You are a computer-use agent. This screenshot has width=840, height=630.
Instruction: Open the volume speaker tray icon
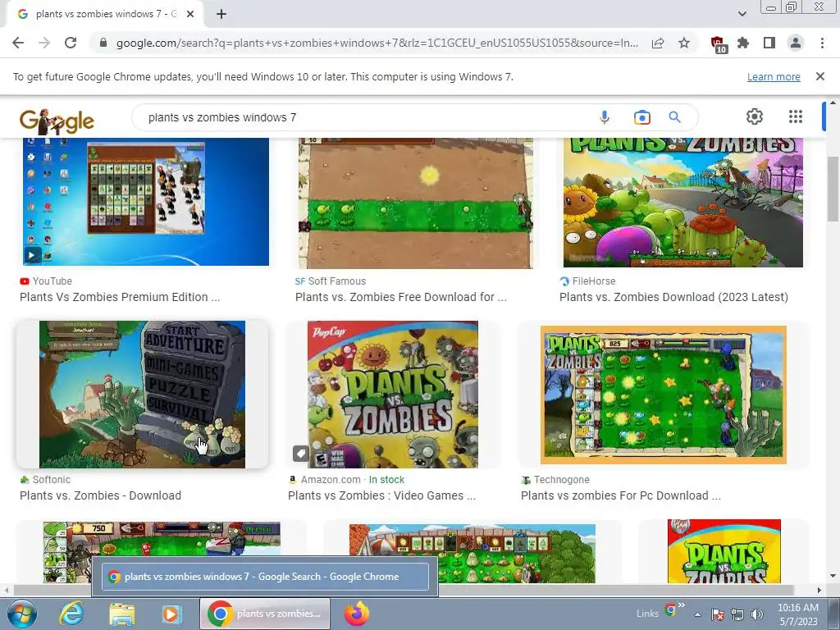pyautogui.click(x=757, y=614)
